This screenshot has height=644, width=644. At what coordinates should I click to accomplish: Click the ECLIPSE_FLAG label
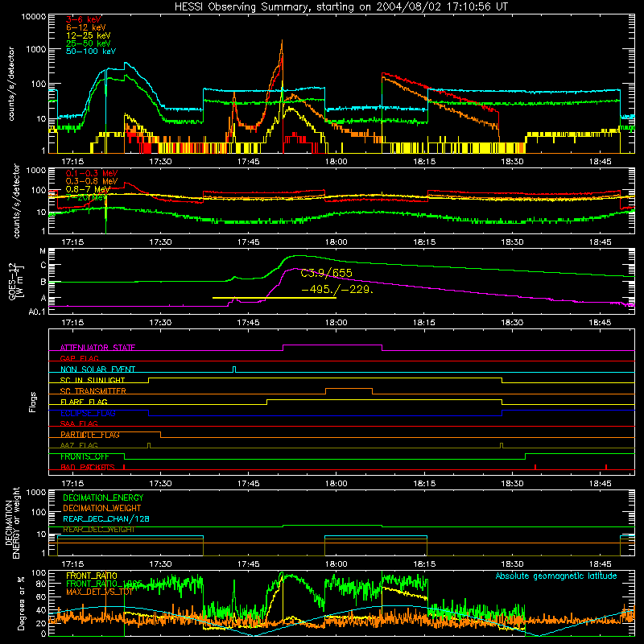88,413
